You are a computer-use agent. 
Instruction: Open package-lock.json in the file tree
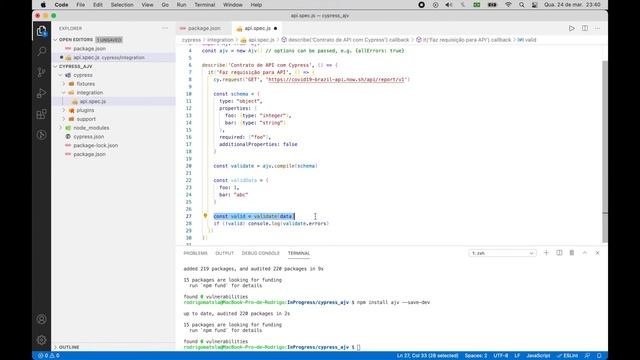(x=96, y=145)
